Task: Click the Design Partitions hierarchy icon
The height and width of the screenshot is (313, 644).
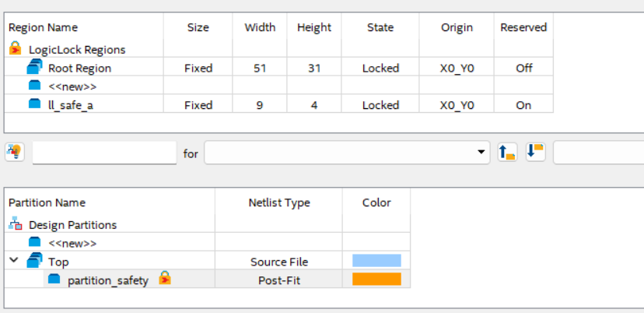Action: click(15, 224)
